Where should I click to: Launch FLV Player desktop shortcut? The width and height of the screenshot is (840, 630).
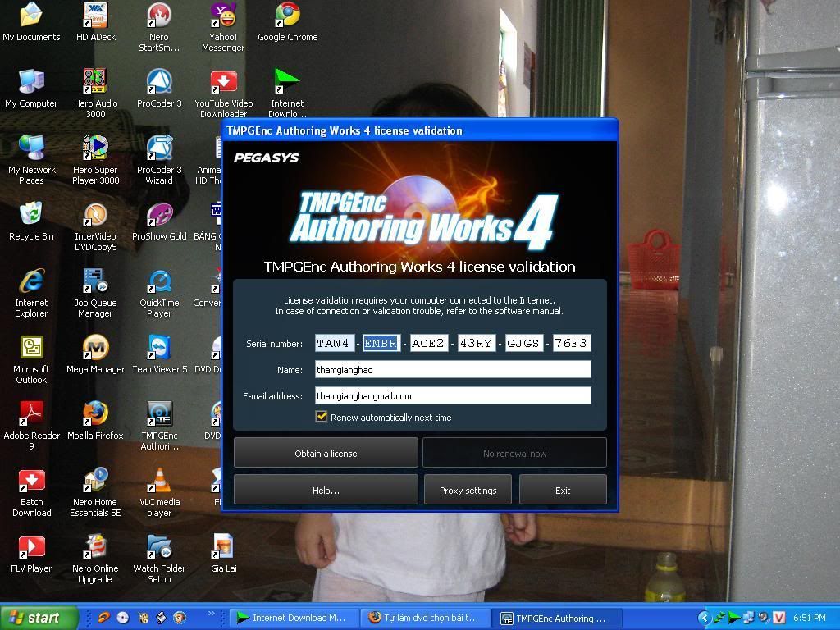click(x=31, y=554)
